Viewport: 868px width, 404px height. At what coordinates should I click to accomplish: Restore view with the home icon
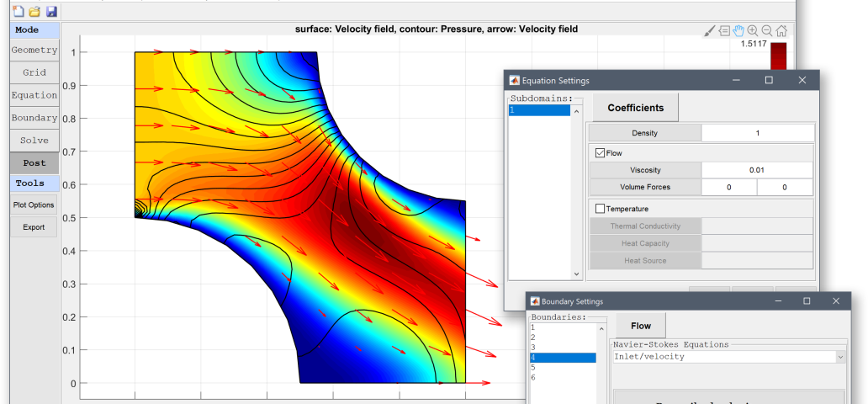pyautogui.click(x=781, y=31)
